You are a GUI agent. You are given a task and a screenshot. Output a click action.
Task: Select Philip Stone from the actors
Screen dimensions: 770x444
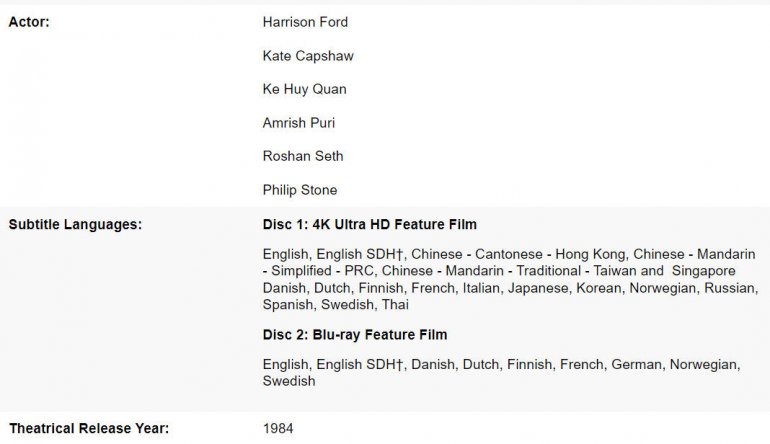coord(300,190)
